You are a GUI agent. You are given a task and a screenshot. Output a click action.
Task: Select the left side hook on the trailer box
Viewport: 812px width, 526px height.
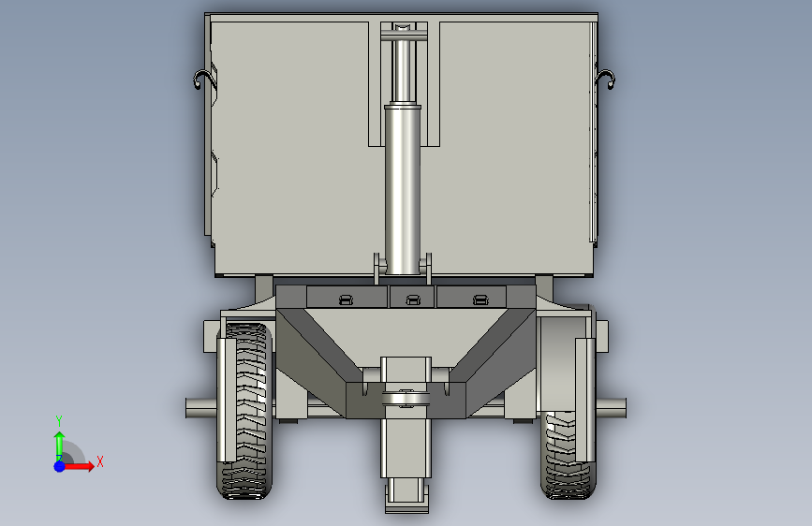(x=203, y=80)
